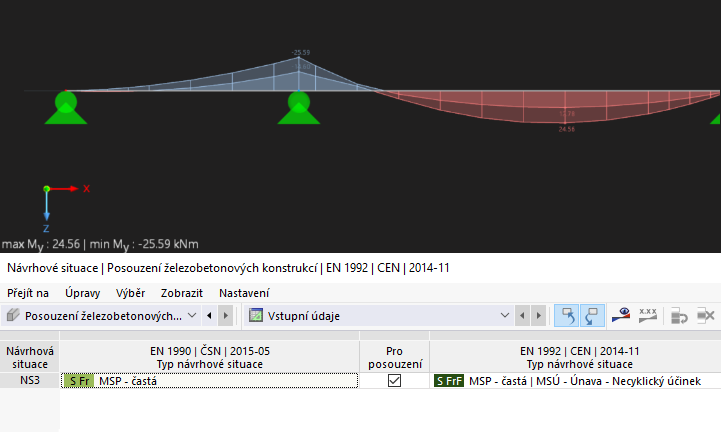Toggle select-row-in-graphic sync button
The image size is (721, 432).
point(592,316)
